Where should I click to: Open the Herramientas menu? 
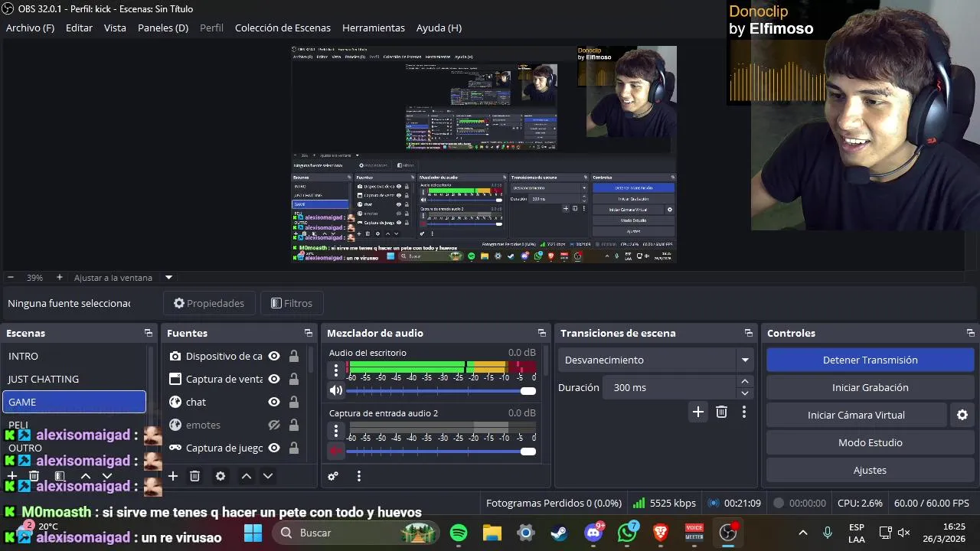click(374, 28)
